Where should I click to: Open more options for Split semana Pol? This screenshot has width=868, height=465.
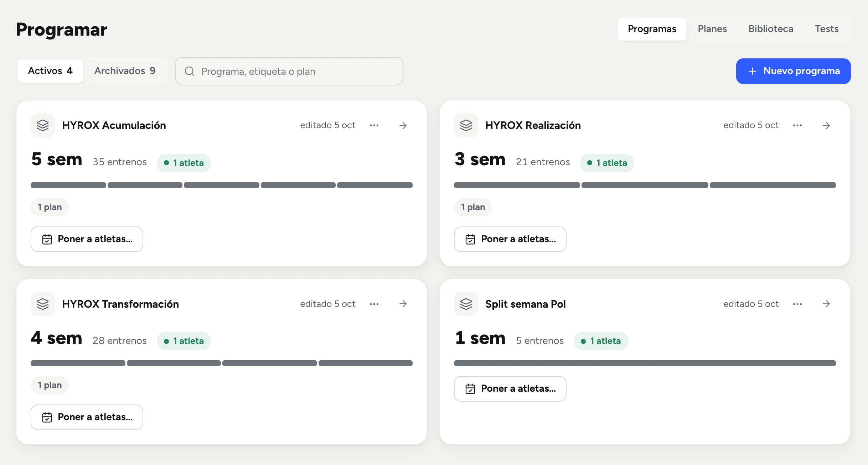coord(797,304)
